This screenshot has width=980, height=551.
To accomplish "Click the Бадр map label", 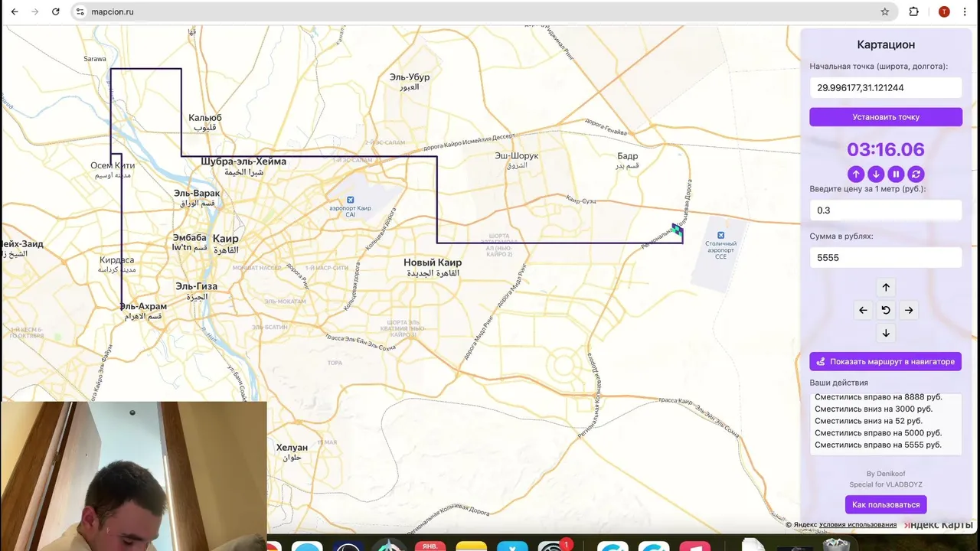I will click(x=628, y=156).
